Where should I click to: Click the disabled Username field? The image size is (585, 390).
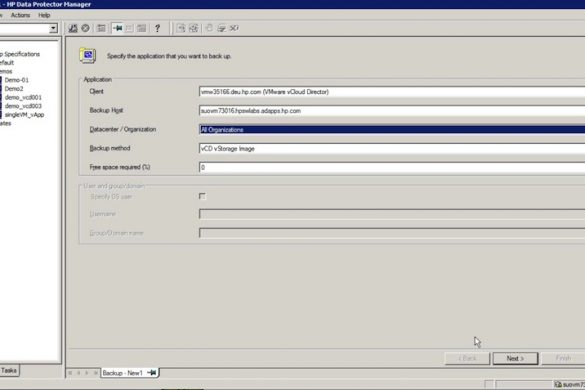click(x=392, y=214)
